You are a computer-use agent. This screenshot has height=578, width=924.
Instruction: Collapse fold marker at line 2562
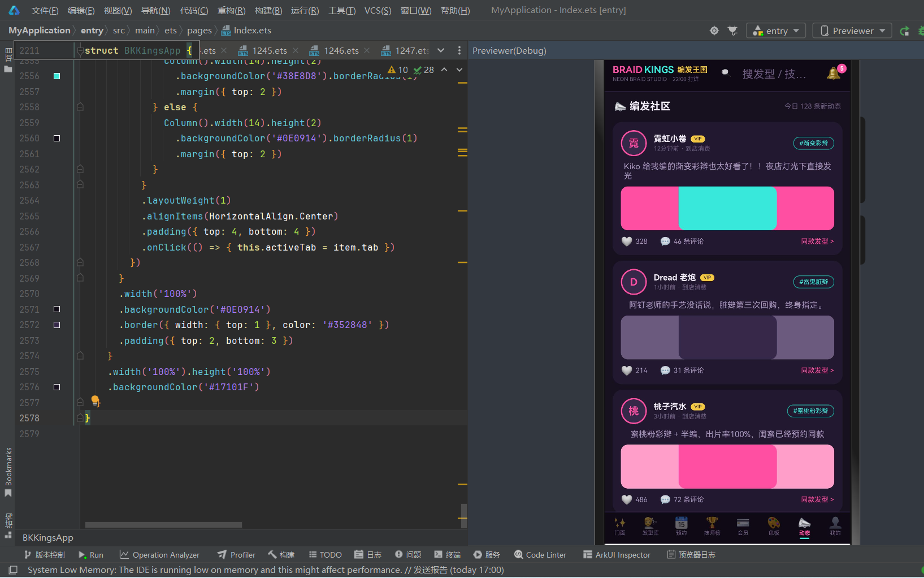80,169
